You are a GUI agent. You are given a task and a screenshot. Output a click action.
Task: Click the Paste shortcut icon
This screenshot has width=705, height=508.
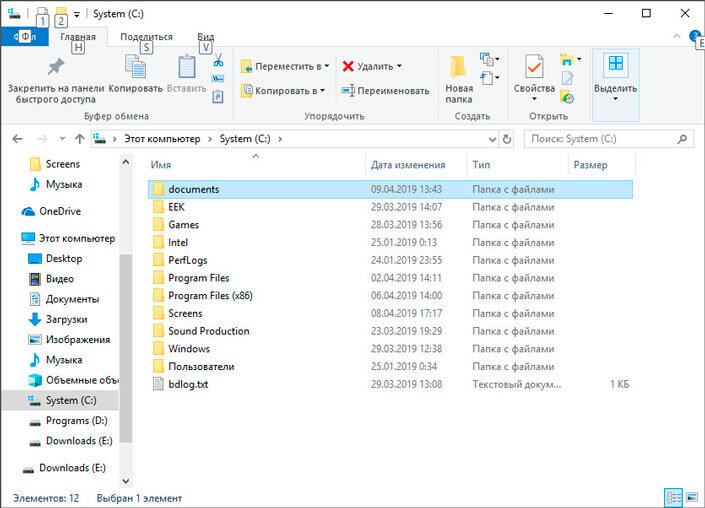218,96
